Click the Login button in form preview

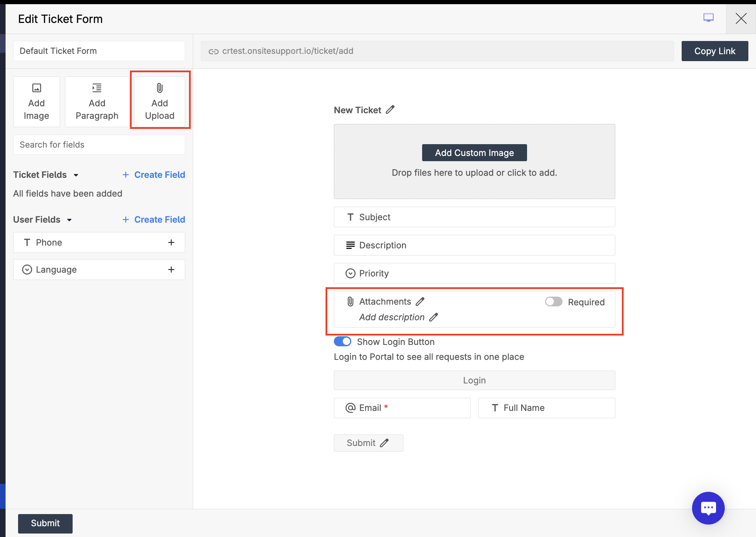tap(474, 380)
